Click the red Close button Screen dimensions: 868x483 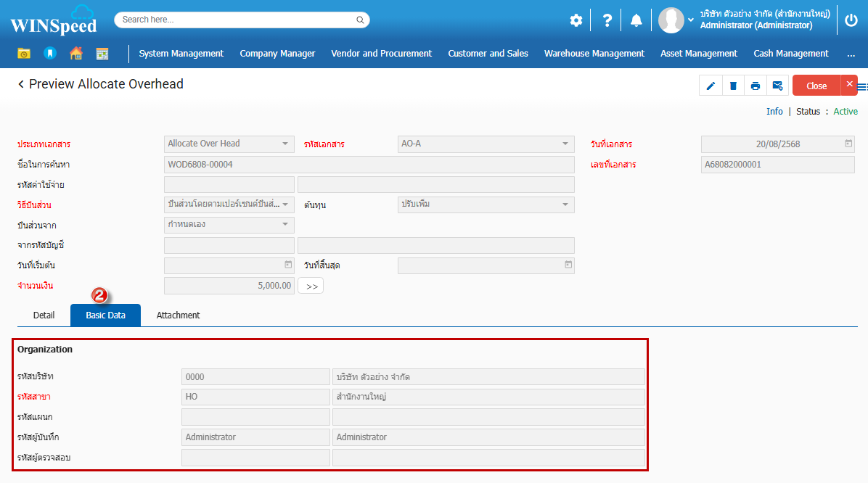point(816,86)
